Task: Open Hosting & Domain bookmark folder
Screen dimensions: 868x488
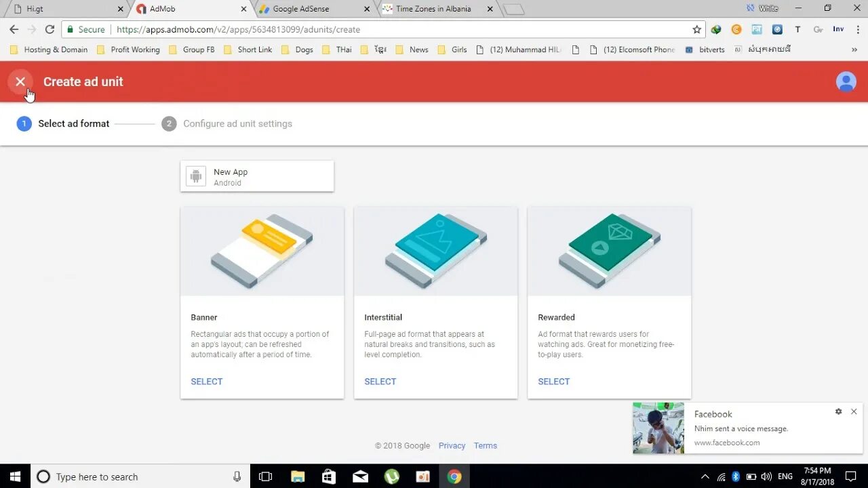Action: (49, 49)
